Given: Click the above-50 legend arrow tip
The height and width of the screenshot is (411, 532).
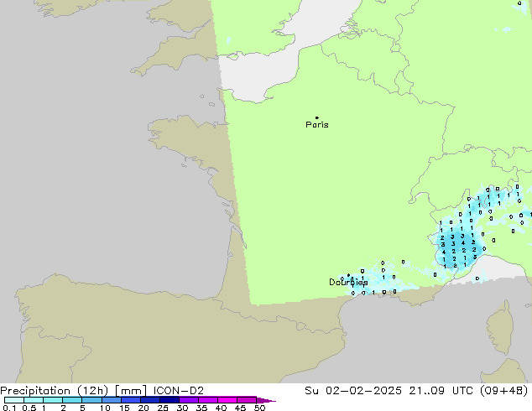Looking at the screenshot, I should pyautogui.click(x=266, y=400).
